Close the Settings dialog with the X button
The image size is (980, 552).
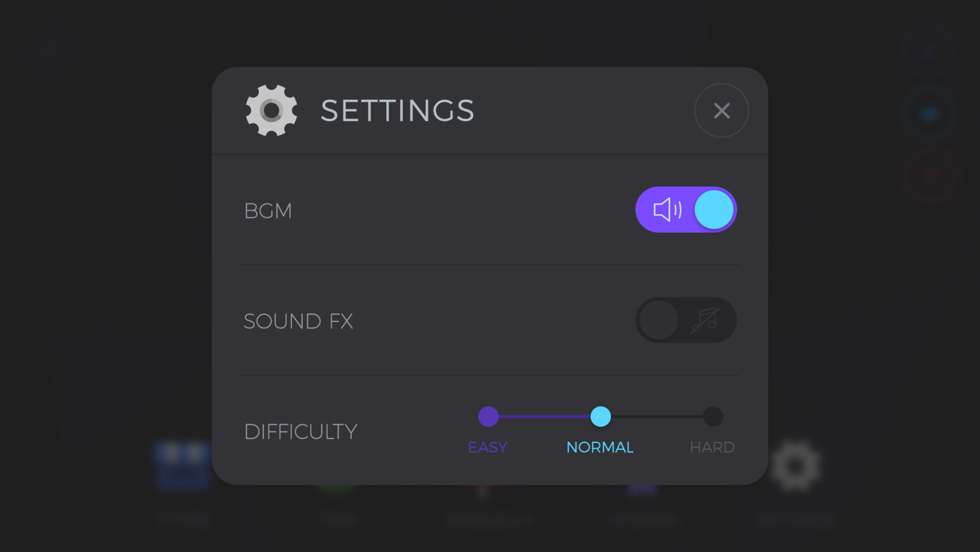(x=721, y=111)
